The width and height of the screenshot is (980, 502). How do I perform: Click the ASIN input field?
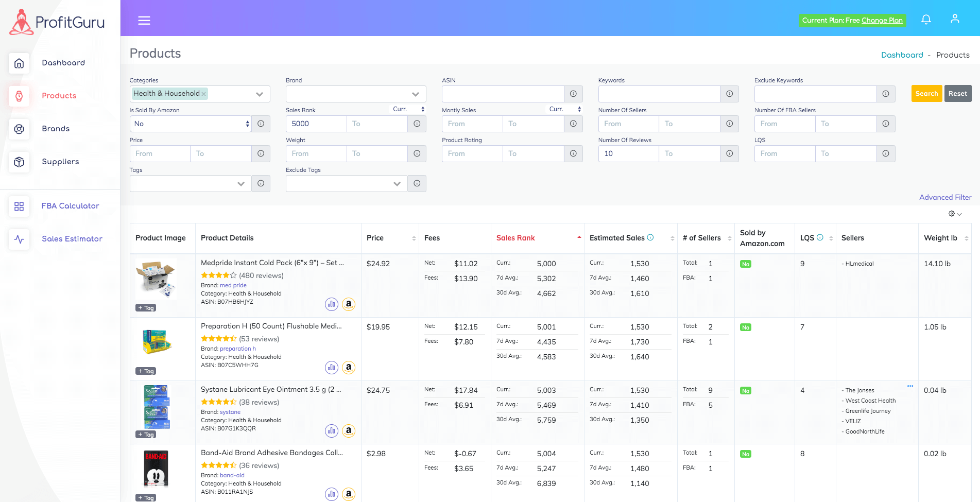(x=503, y=94)
